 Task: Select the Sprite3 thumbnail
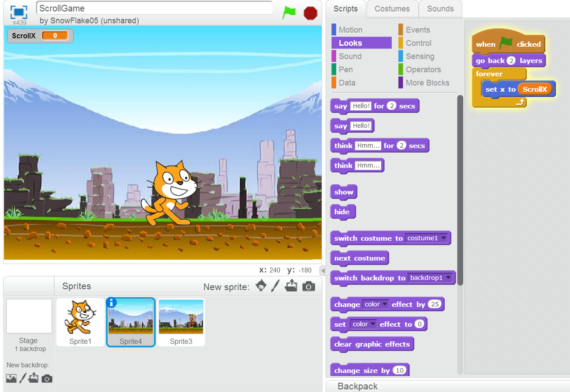pos(181,321)
